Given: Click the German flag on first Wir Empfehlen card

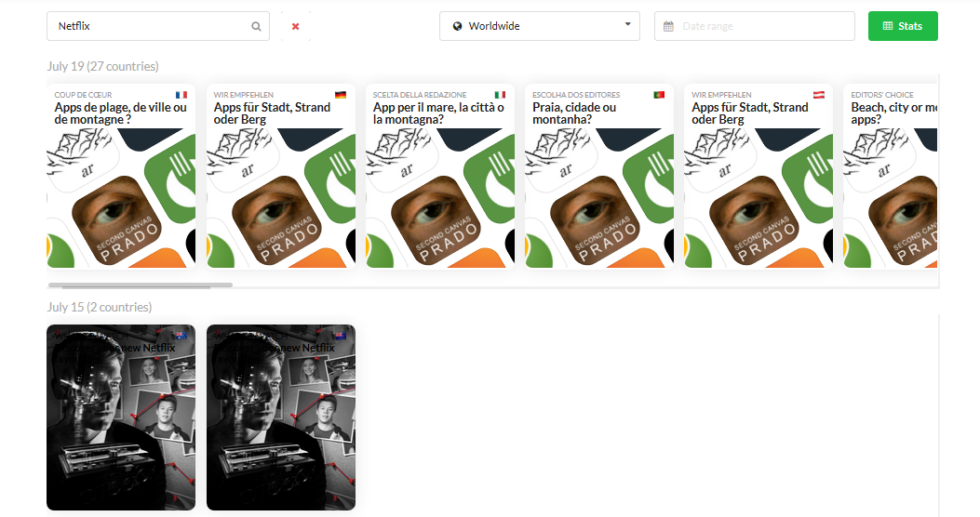Looking at the screenshot, I should tap(341, 95).
